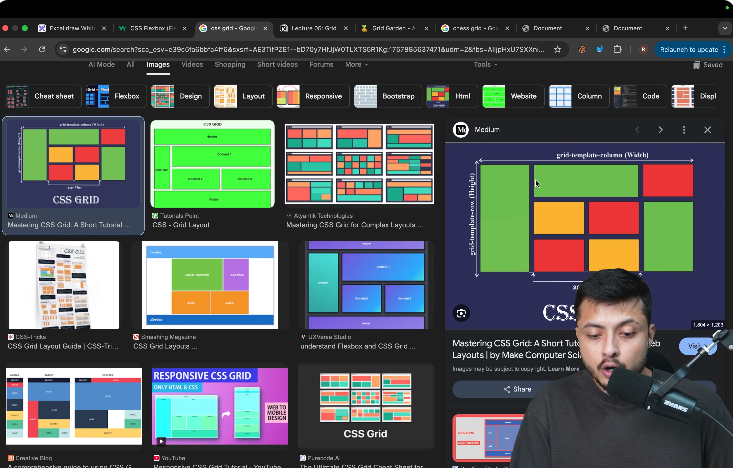The image size is (733, 468).
Task: Filter images by Flexbox chip
Action: 115,96
